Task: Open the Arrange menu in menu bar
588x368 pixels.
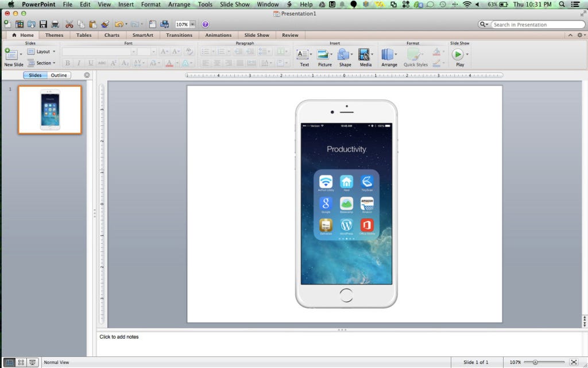Action: point(179,5)
